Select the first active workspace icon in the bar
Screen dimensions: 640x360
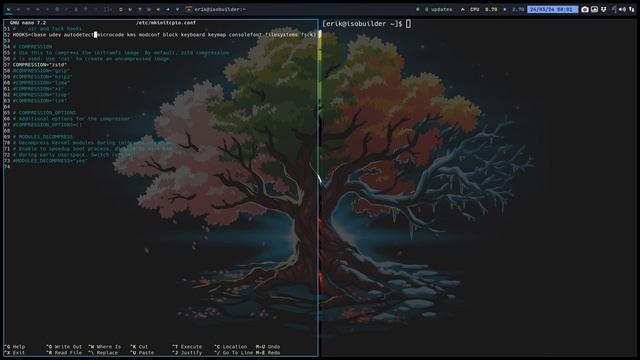tap(9, 9)
